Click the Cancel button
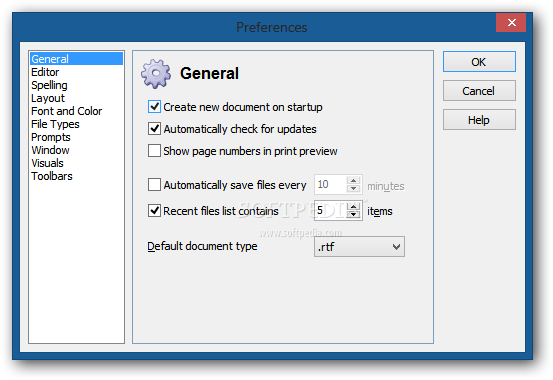 479,91
